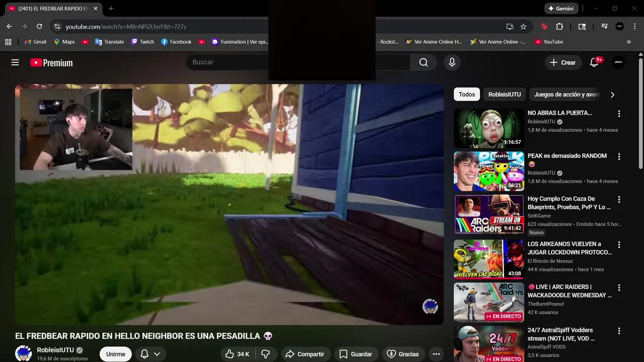Bookmark this page with the star
Screen dimensions: 644x362
(523, 26)
